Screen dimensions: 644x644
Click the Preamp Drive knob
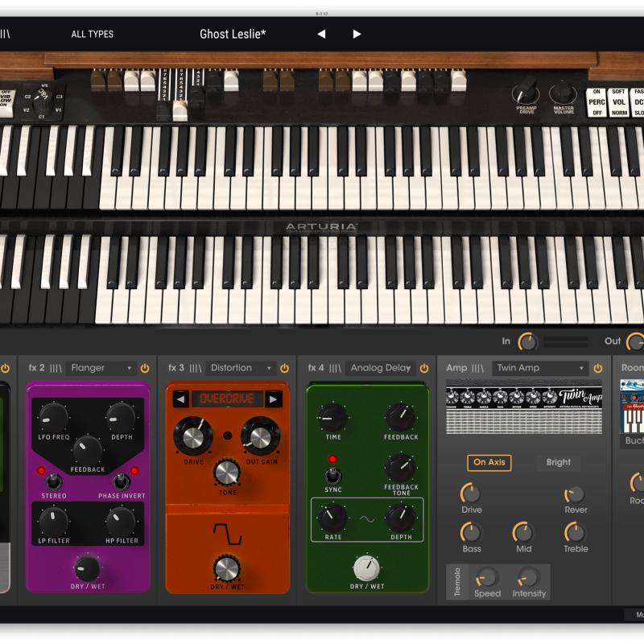[526, 93]
